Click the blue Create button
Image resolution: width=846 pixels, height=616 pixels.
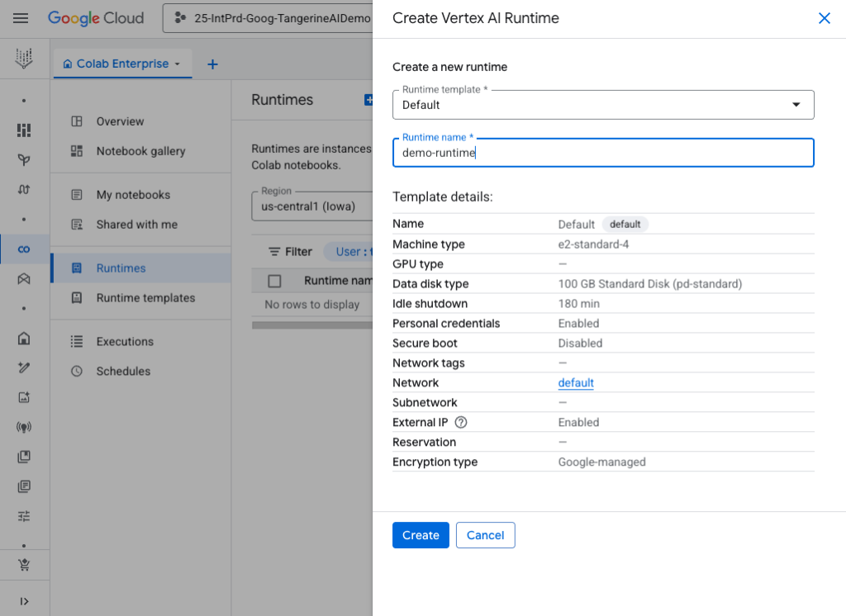click(421, 535)
